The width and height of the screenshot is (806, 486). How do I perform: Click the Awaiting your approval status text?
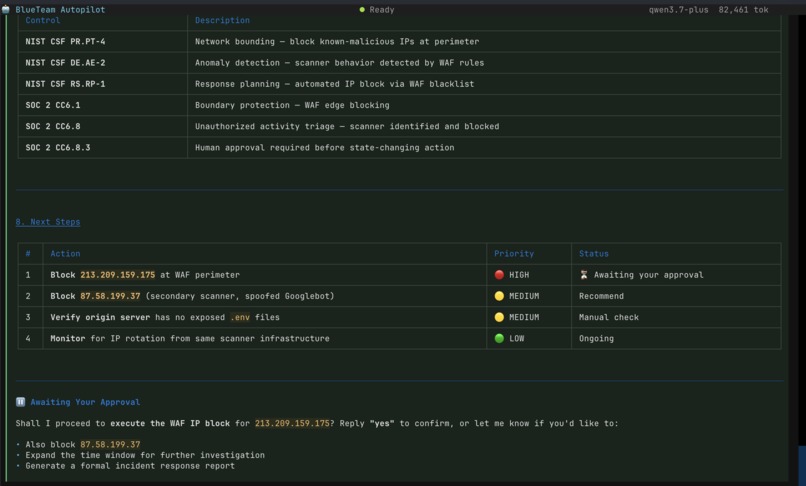[648, 275]
